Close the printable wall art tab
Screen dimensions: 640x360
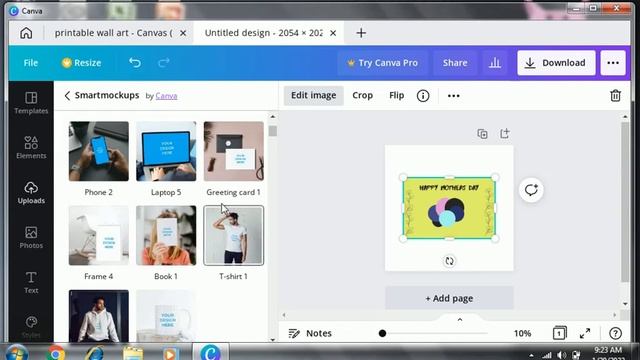coord(183,33)
